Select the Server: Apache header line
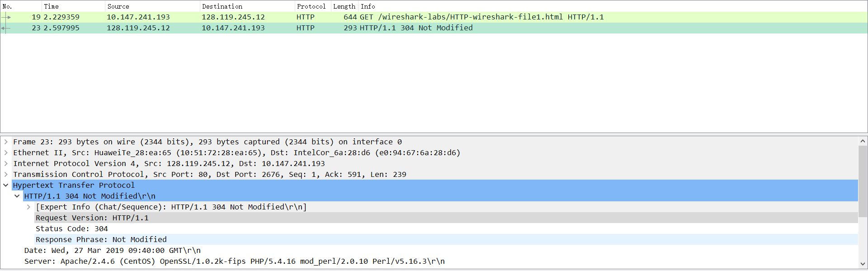The height and width of the screenshot is (271, 868). [x=440, y=261]
